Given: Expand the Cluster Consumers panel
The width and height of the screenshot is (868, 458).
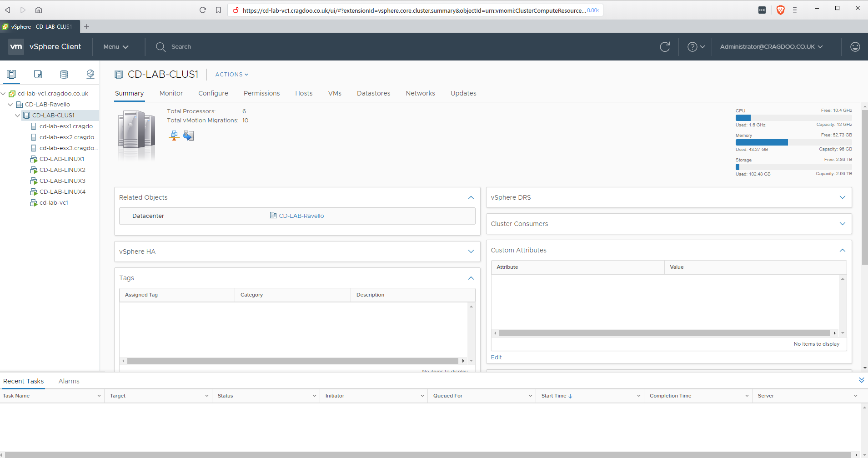Looking at the screenshot, I should 843,224.
